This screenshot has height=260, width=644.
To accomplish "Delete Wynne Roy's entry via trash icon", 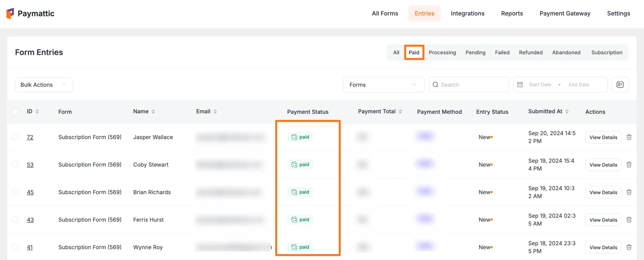I will click(x=629, y=247).
